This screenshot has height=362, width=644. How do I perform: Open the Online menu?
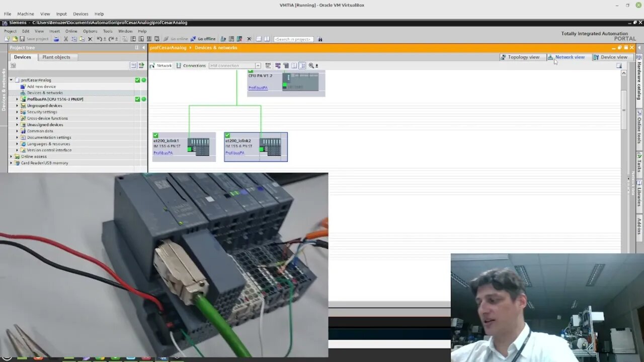[x=71, y=31]
